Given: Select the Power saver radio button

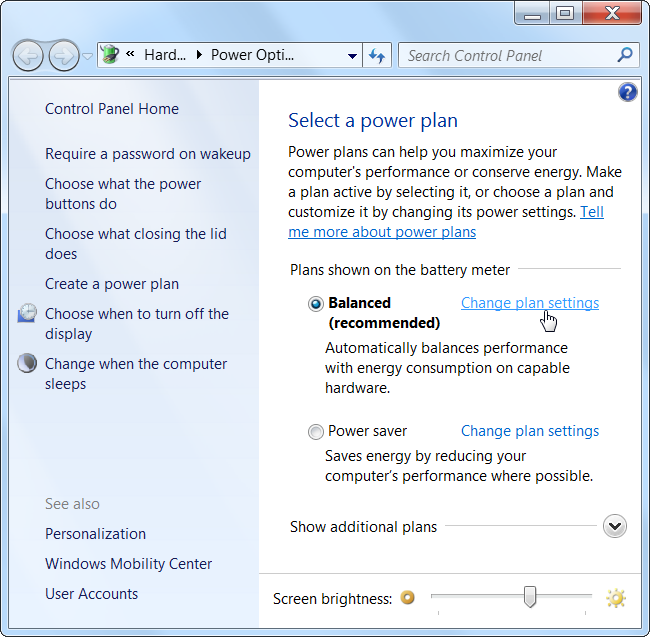Looking at the screenshot, I should pos(315,432).
